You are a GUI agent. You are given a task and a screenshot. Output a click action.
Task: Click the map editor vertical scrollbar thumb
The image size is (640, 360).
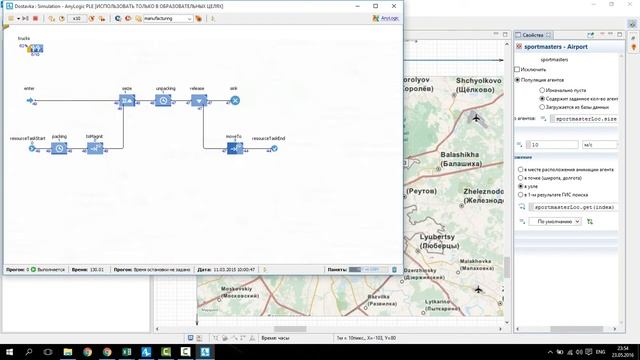click(507, 267)
